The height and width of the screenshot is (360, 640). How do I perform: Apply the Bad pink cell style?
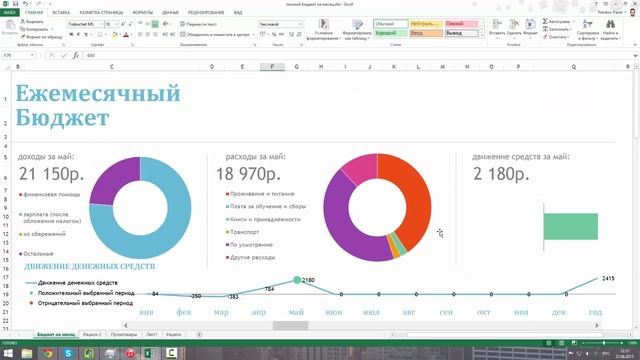tap(461, 24)
